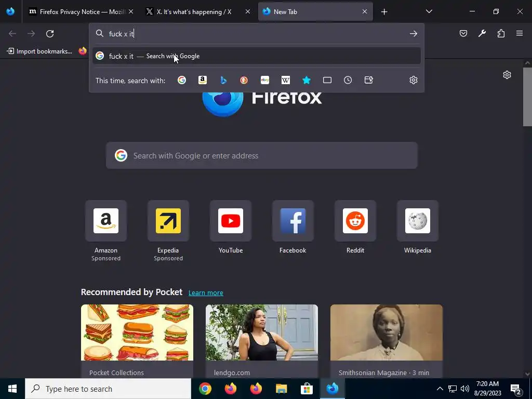The width and height of the screenshot is (532, 399).
Task: Search this time with DuckDuckGo icon
Action: (244, 80)
